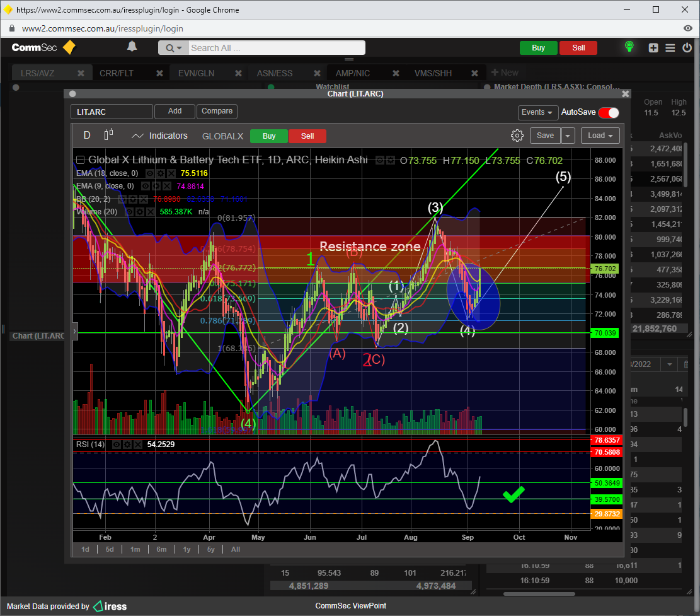Click the notifications bell icon

(132, 47)
